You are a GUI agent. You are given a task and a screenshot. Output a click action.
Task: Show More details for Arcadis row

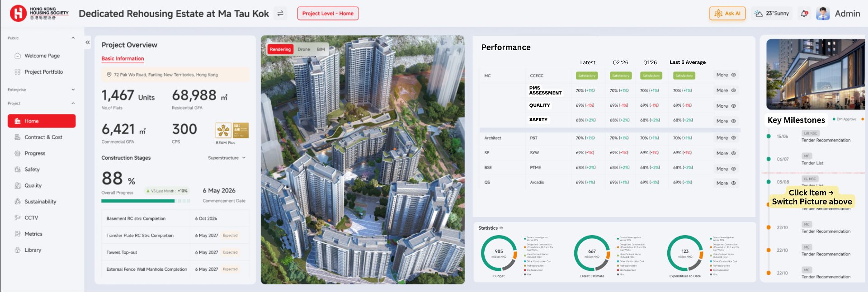tap(726, 183)
